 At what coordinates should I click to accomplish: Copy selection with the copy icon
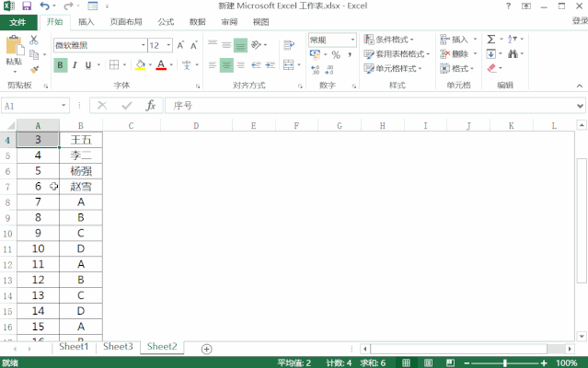point(34,54)
